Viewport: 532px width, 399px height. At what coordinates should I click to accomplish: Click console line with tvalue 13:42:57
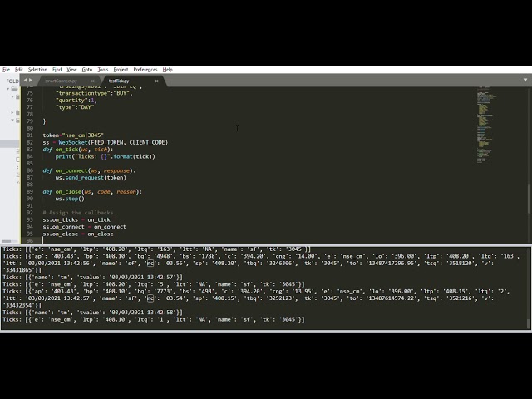pos(92,277)
